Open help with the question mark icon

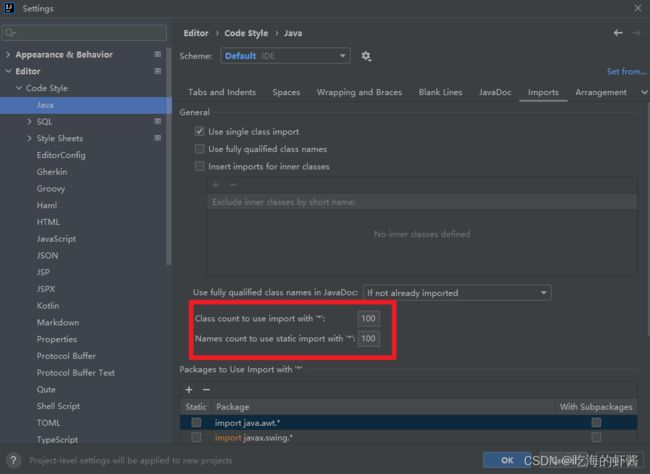(x=13, y=460)
